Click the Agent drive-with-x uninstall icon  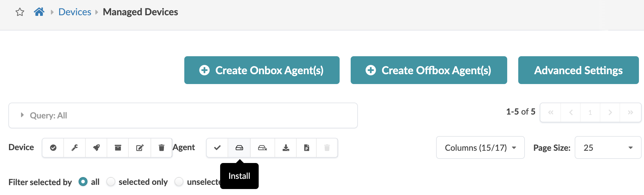[x=262, y=148]
